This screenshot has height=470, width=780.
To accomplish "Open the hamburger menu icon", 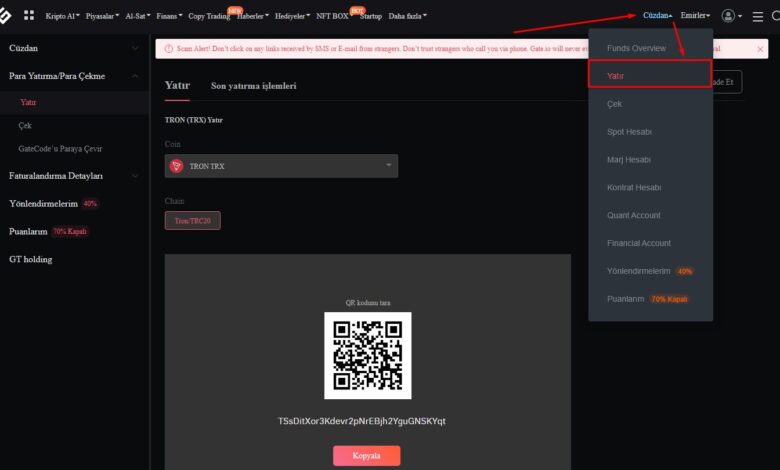I will pos(758,16).
